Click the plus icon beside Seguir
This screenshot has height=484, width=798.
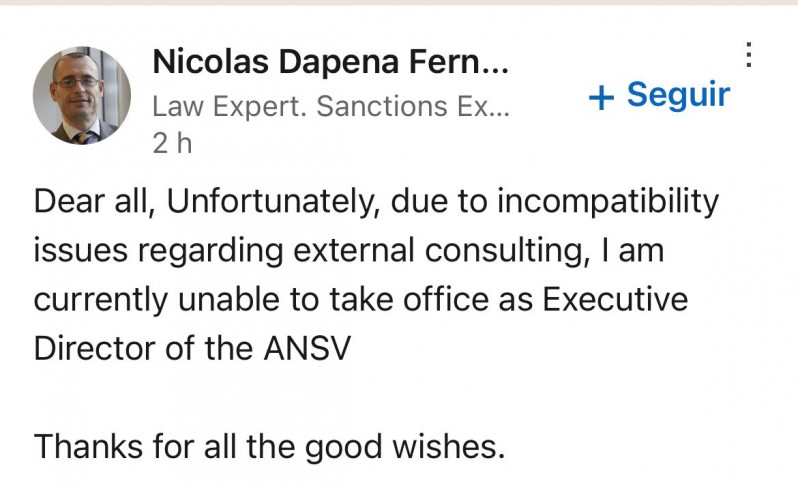[601, 97]
